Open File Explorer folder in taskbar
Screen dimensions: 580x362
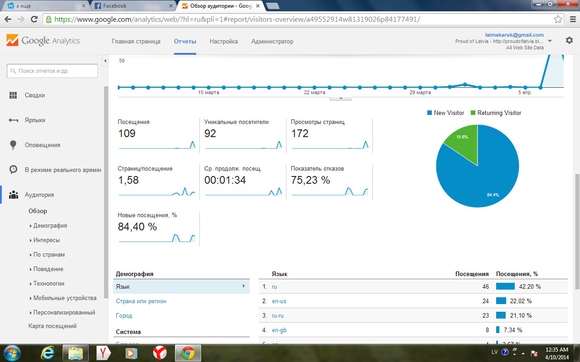point(75,353)
